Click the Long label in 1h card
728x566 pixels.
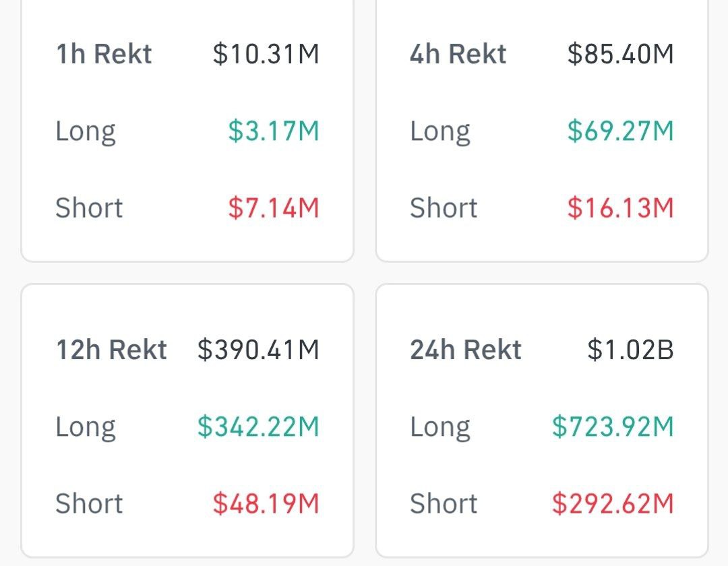click(x=86, y=131)
